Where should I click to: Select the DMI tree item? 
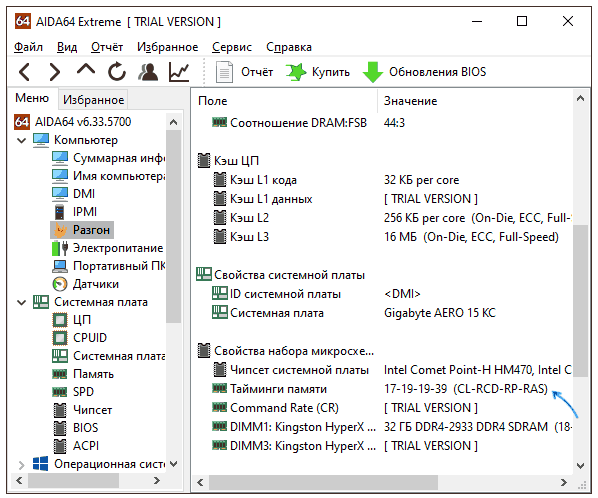[74, 194]
